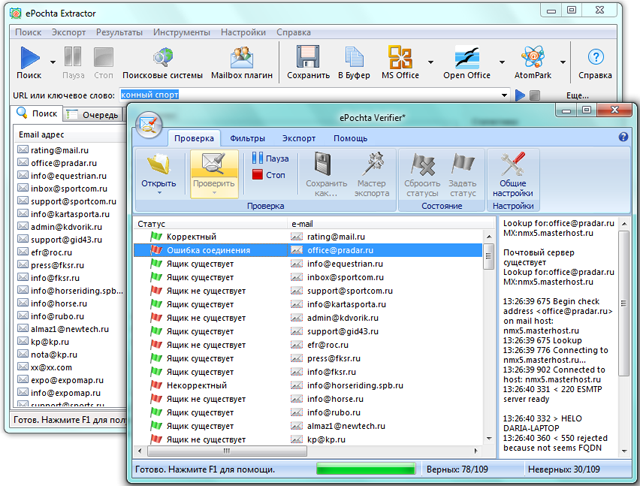This screenshot has width=640, height=486.
Task: Switch to the Экспорт ribbon tab in Verifier
Action: [299, 138]
